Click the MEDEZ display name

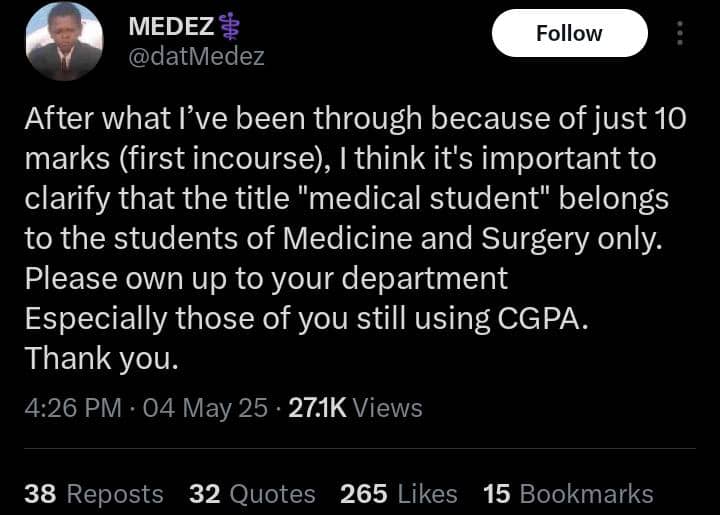point(171,26)
